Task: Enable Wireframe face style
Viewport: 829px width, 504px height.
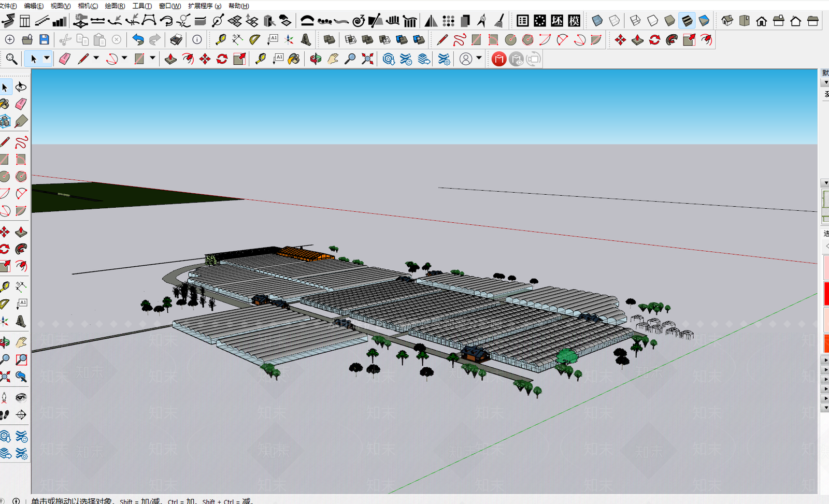Action: point(635,21)
